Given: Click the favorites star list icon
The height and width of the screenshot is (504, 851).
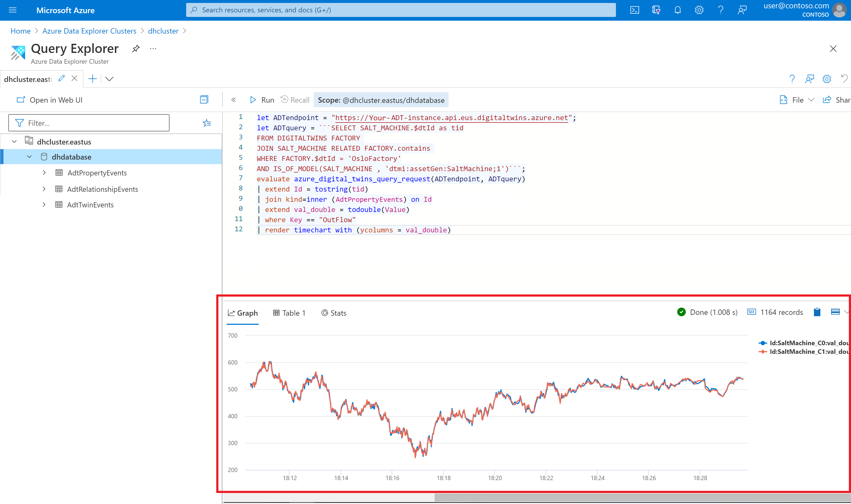Looking at the screenshot, I should pyautogui.click(x=207, y=123).
